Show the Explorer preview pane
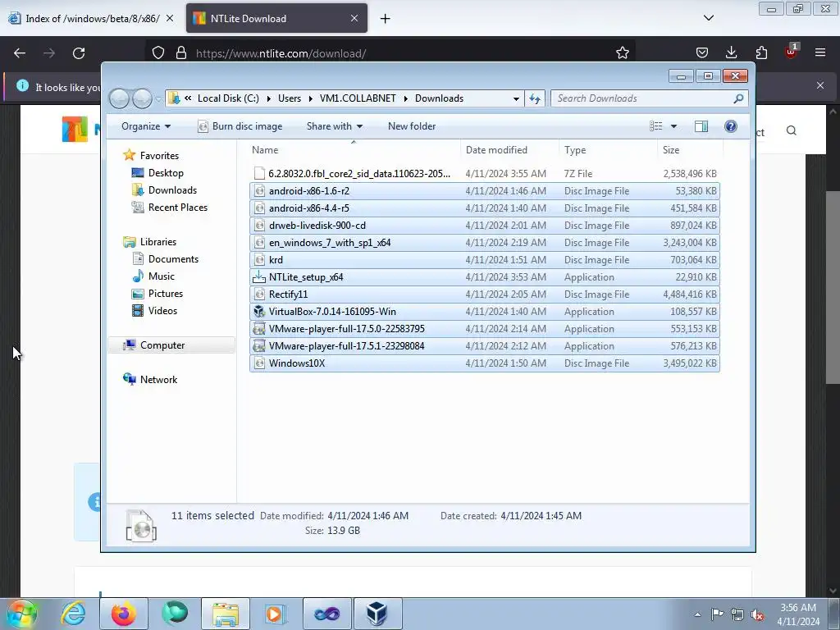This screenshot has height=630, width=840. click(x=701, y=126)
